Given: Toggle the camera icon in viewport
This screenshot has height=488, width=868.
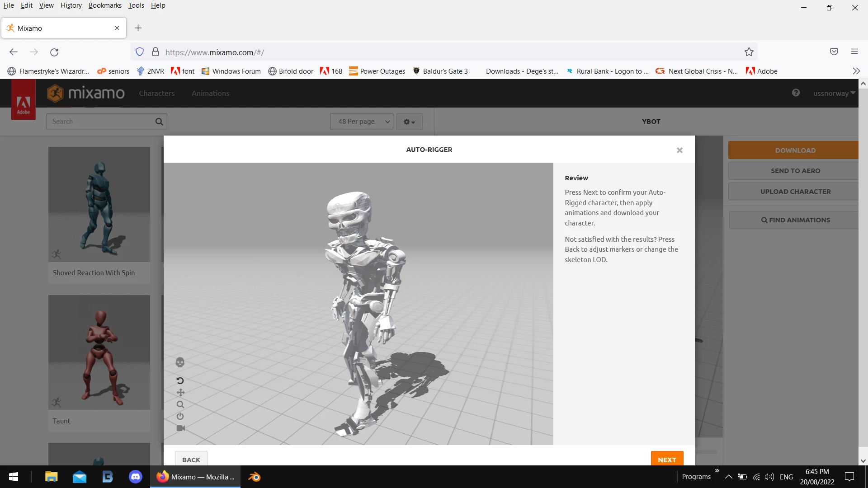Looking at the screenshot, I should [x=180, y=428].
